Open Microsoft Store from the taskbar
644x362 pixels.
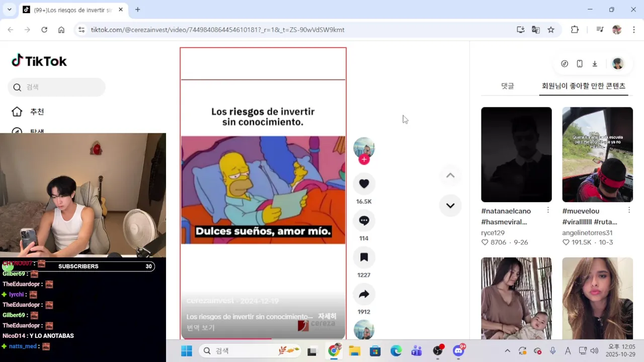tap(375, 351)
